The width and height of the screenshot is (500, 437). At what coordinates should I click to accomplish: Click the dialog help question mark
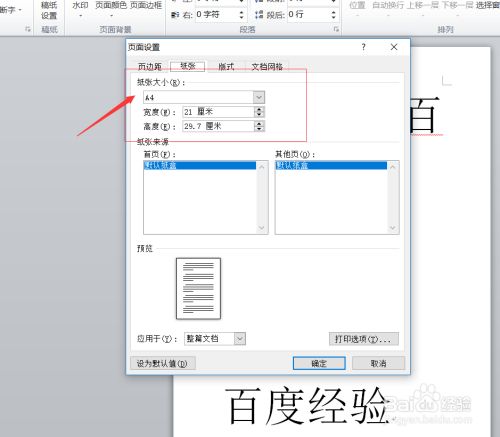pos(364,47)
